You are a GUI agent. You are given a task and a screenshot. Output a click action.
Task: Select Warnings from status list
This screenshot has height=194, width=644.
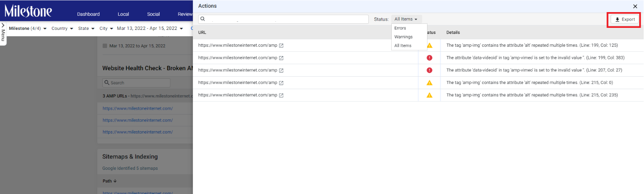tap(403, 37)
